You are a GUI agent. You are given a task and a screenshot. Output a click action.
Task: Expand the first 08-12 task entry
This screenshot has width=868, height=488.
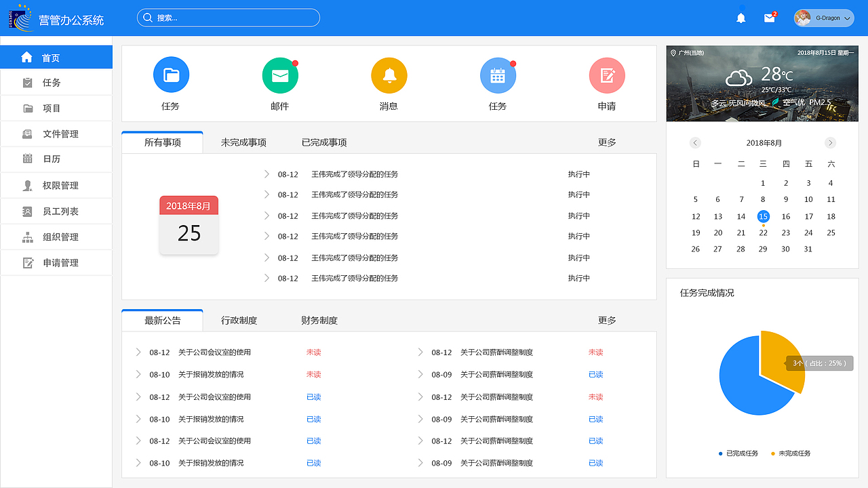[x=266, y=174]
